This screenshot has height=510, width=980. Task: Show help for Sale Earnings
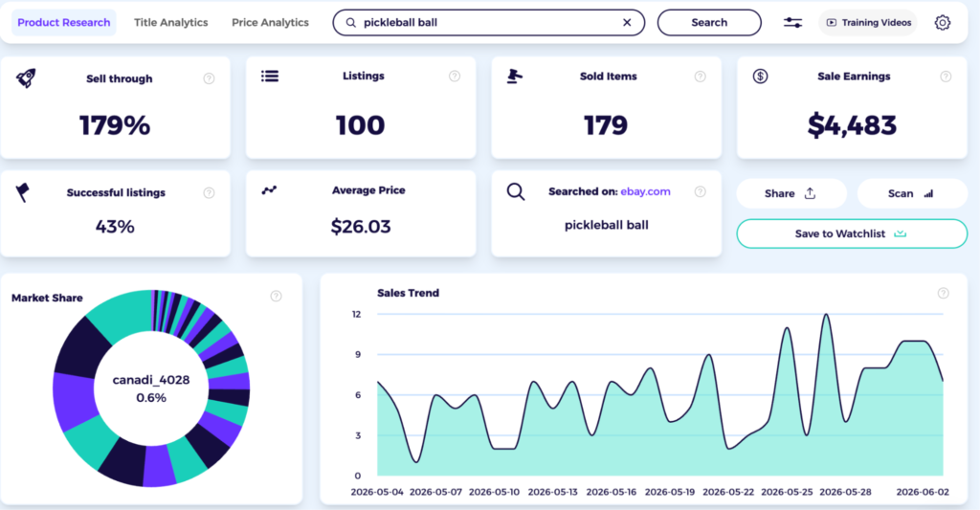coord(946,77)
